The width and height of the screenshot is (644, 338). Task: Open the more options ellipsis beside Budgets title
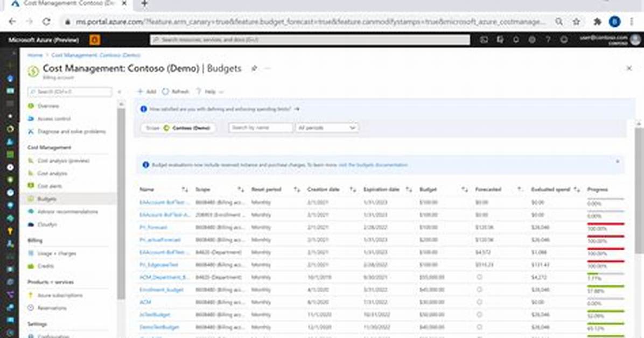click(x=268, y=68)
